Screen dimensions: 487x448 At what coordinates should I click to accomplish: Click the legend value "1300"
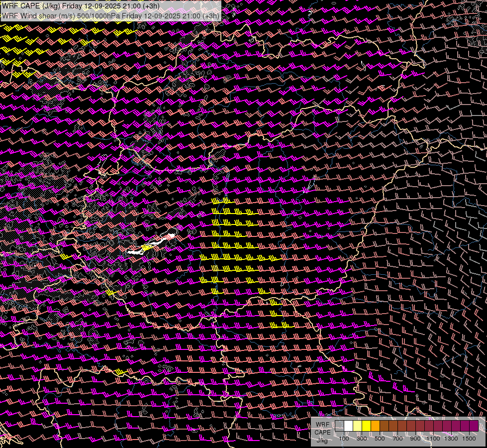coord(451,439)
